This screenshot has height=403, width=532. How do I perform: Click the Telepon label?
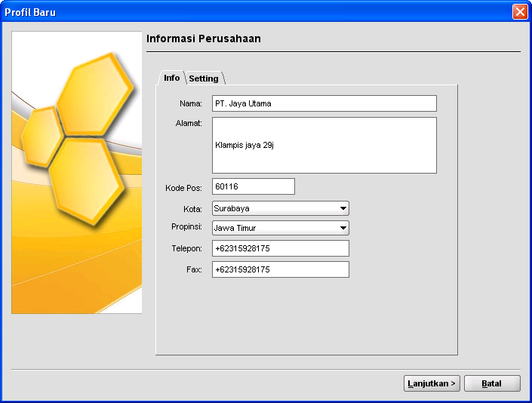(186, 248)
